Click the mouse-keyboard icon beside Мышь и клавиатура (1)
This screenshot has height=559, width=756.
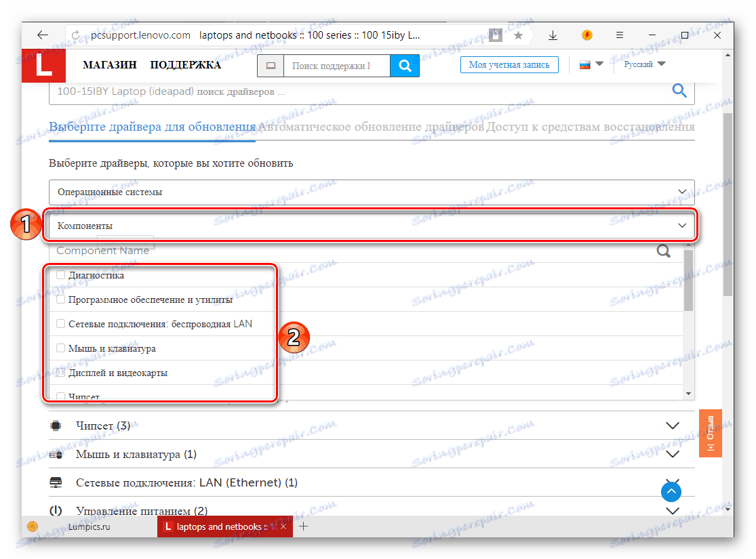pyautogui.click(x=56, y=454)
